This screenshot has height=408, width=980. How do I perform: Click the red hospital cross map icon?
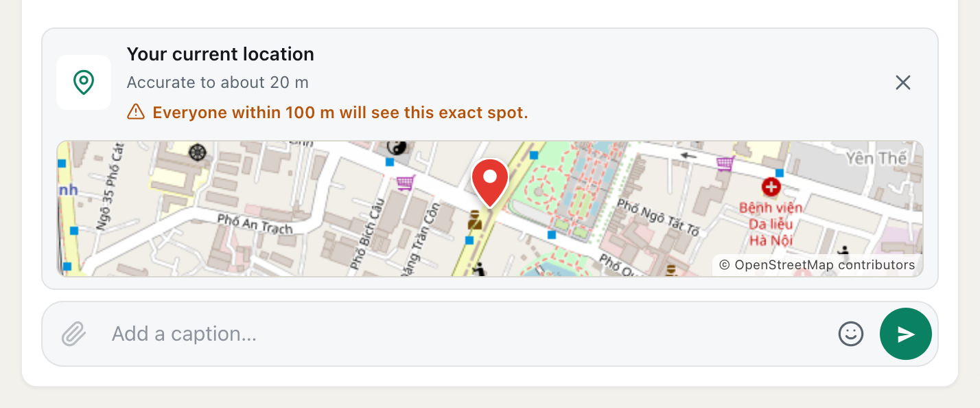771,186
